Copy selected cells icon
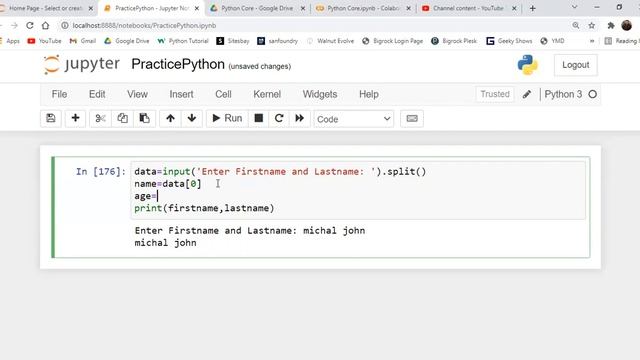This screenshot has height=360, width=640. [x=122, y=118]
